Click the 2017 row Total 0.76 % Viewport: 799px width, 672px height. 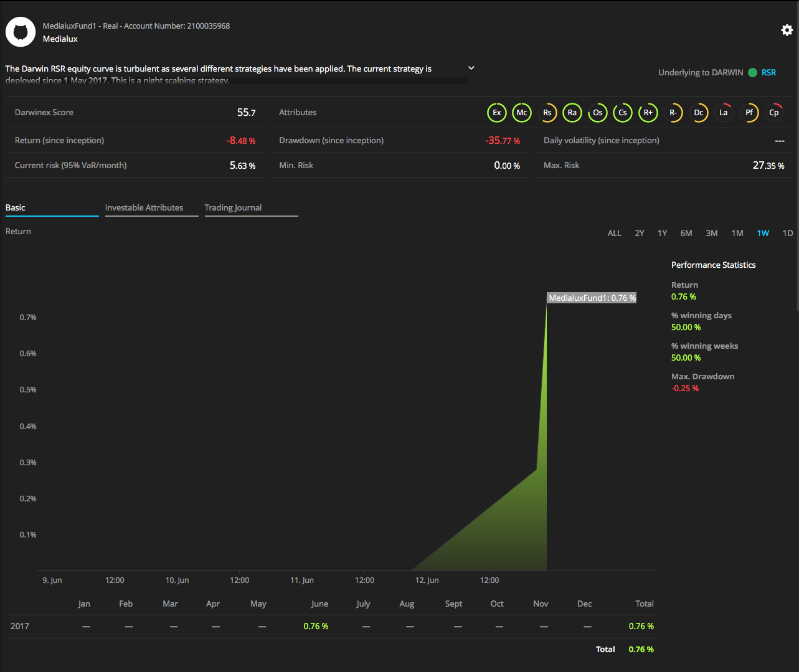[x=641, y=626]
